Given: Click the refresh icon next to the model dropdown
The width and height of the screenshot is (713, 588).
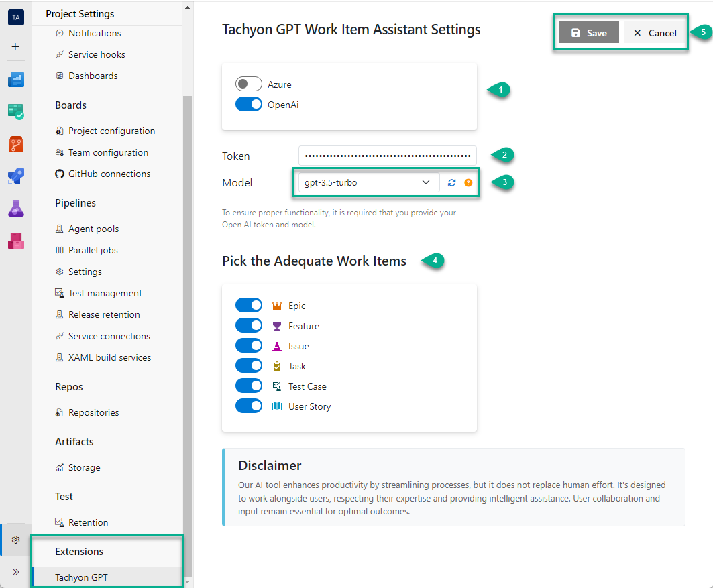Looking at the screenshot, I should coord(451,182).
